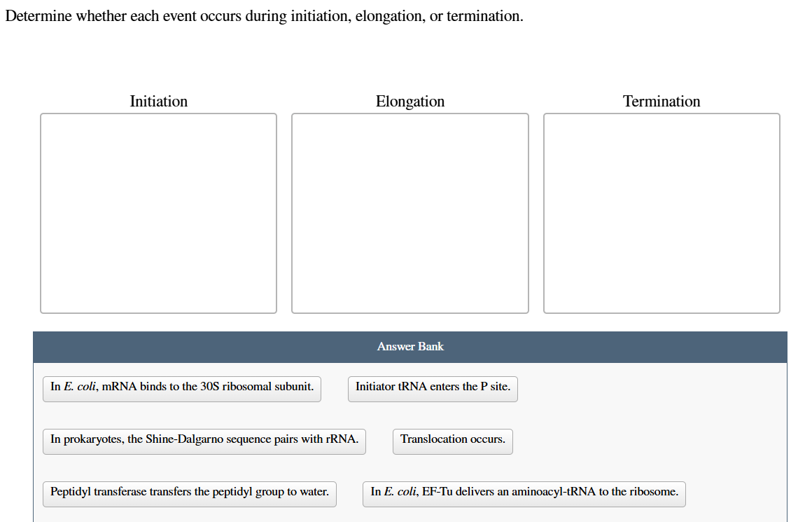Screen dimensions: 812x522
Task: Click the Shine-Dalgarno sequence answer tile
Action: click(204, 441)
